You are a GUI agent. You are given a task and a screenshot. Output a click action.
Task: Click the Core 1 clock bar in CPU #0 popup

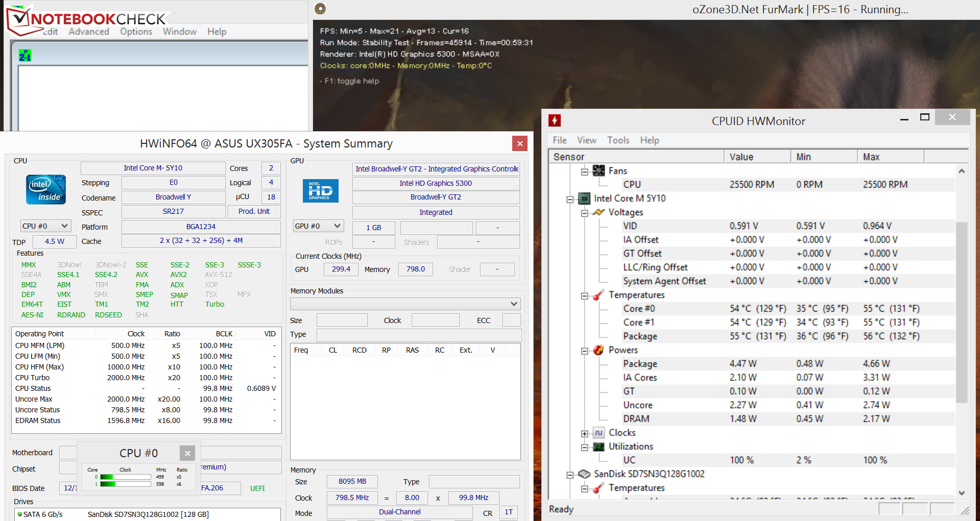125,484
